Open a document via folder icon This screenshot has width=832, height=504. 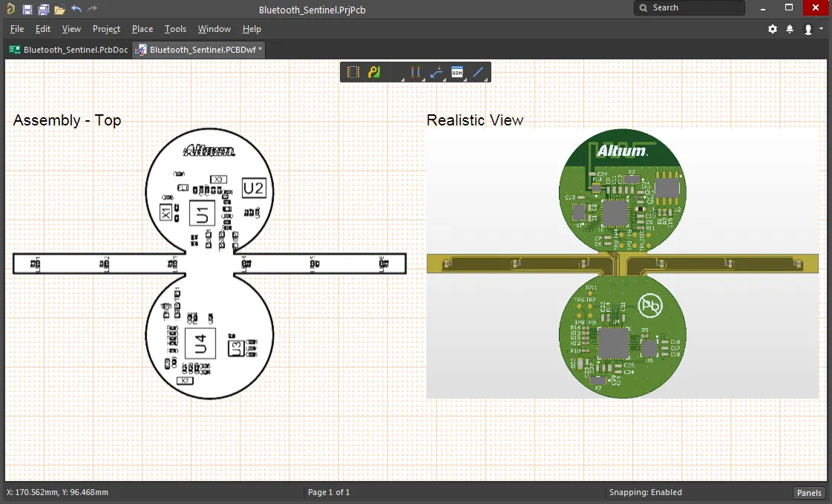pos(59,9)
